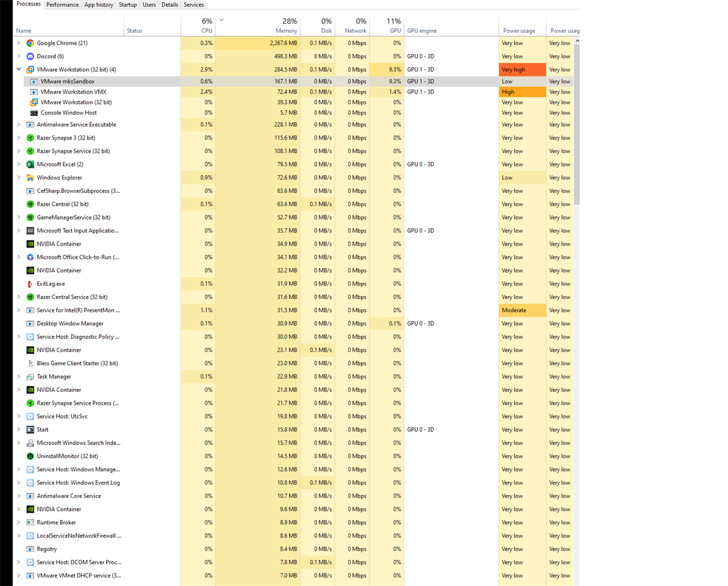The width and height of the screenshot is (728, 586).
Task: Click the Start process icon
Action: 30,429
